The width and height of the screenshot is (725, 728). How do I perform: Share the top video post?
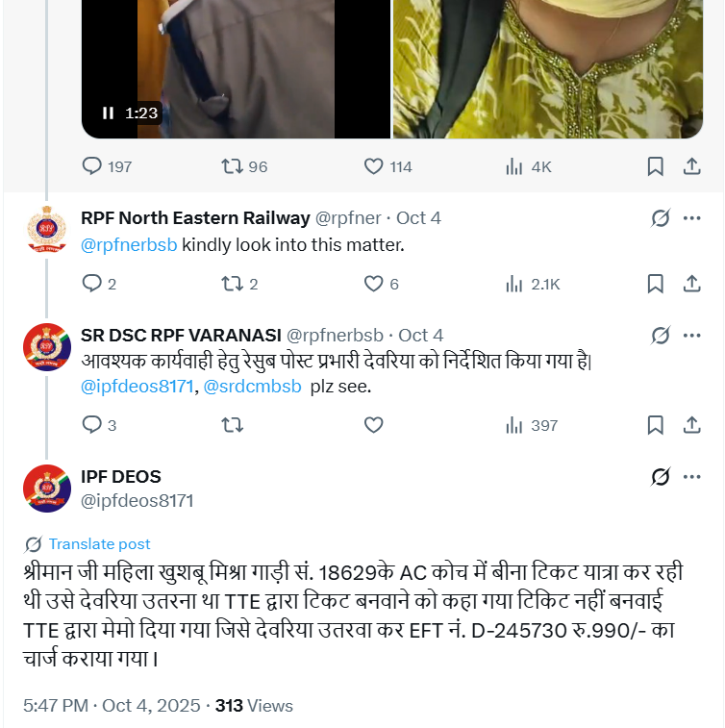[x=690, y=166]
